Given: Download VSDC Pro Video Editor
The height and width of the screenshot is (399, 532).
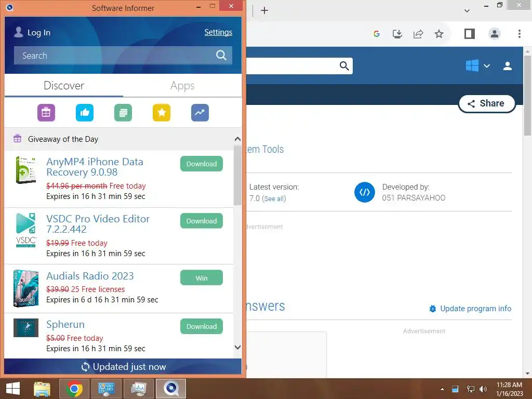Looking at the screenshot, I should (202, 221).
